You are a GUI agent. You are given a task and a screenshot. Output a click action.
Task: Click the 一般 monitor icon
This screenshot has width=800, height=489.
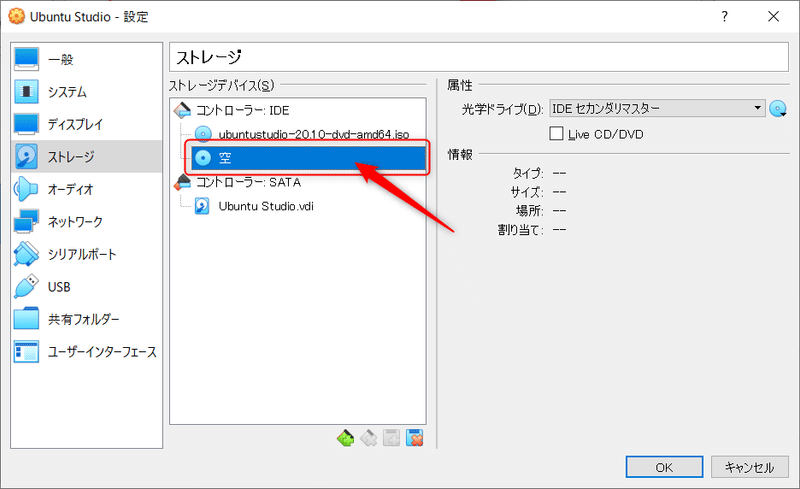click(x=26, y=59)
